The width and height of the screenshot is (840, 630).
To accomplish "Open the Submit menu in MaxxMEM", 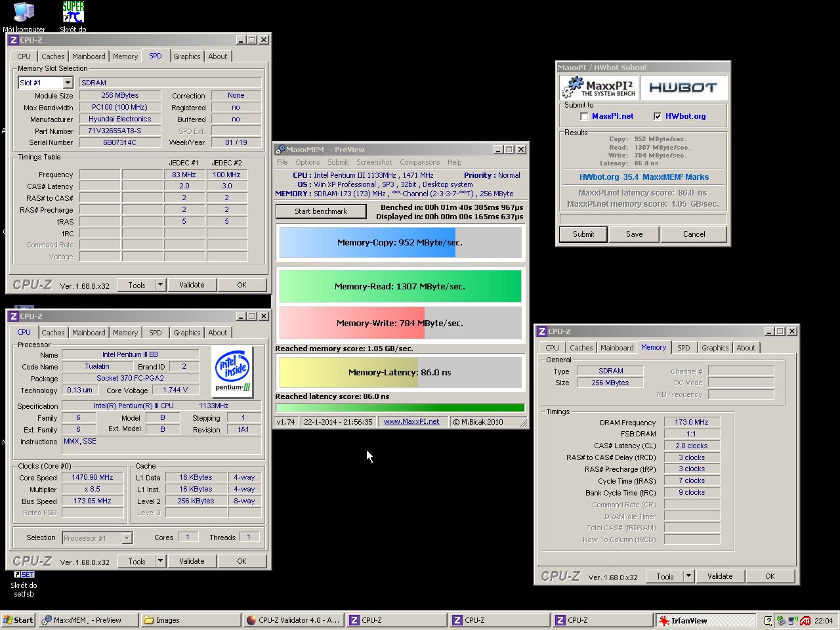I will tap(338, 162).
